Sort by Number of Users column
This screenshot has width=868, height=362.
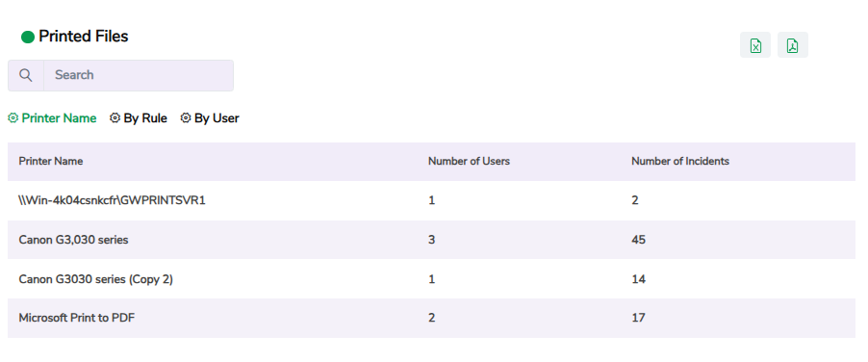coord(469,161)
